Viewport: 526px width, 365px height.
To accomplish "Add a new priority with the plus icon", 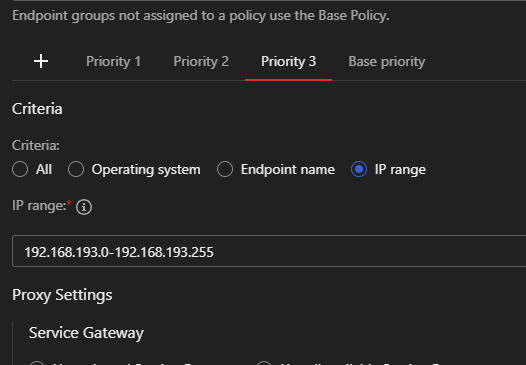I will tap(41, 61).
